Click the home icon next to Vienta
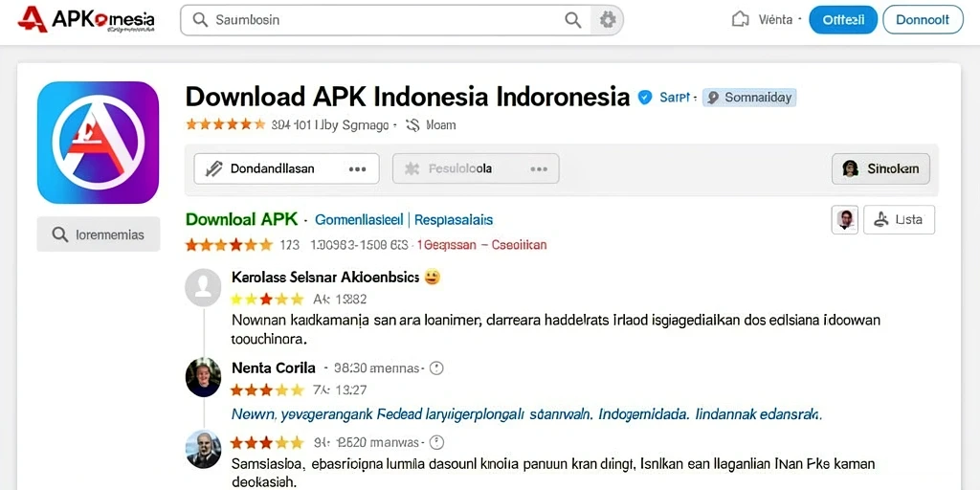 [x=740, y=19]
